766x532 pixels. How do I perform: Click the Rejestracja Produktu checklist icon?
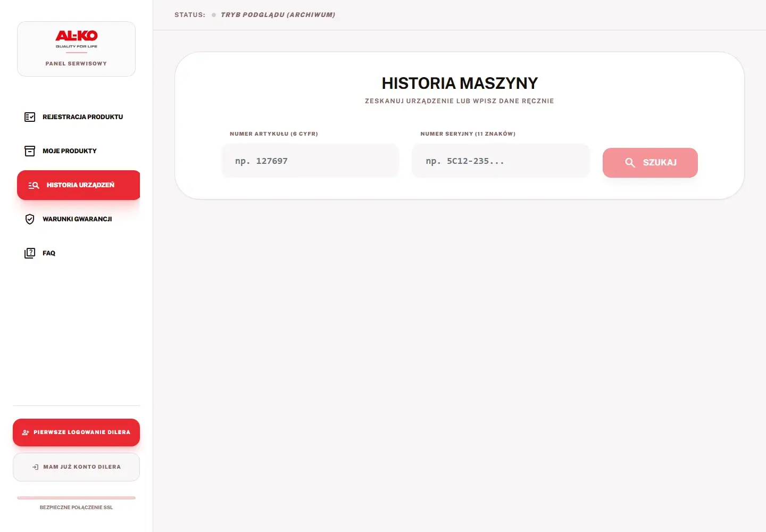coord(30,117)
